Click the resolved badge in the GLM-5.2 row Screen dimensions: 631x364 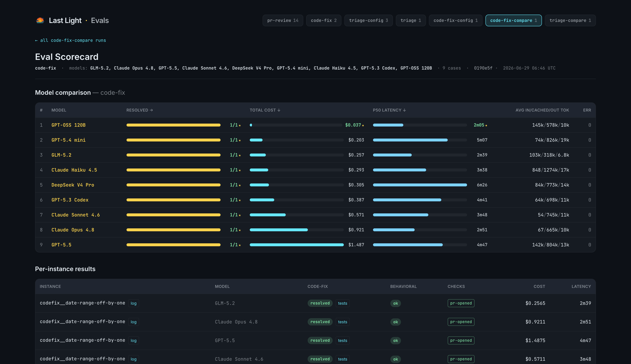pyautogui.click(x=320, y=303)
